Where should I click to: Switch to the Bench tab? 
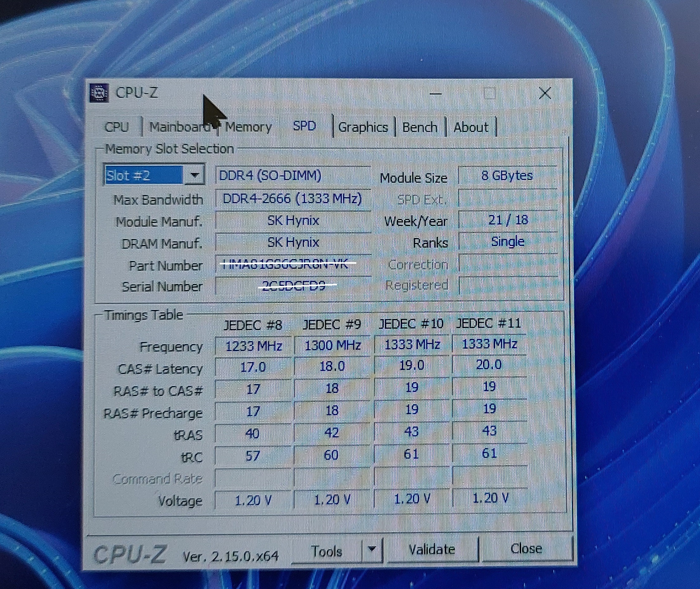click(x=420, y=127)
